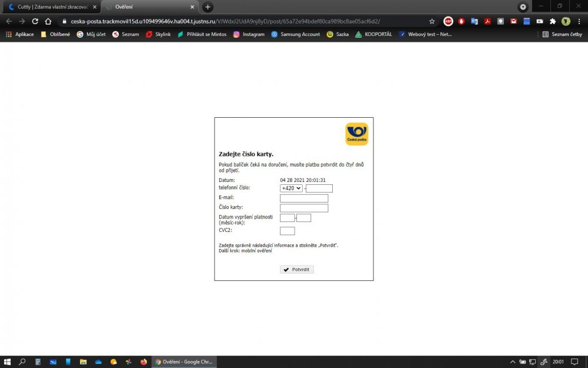Open the Chrome tab search dropdown
The image size is (588, 368).
pos(523,6)
